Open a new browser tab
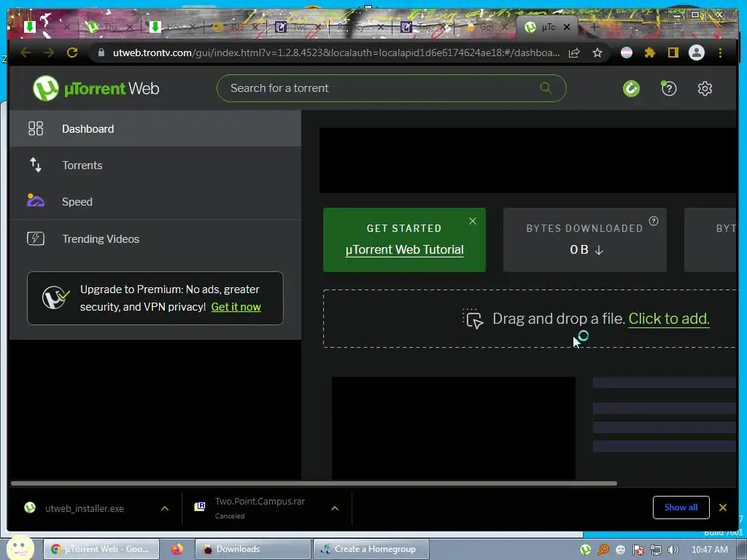The height and width of the screenshot is (560, 747). pyautogui.click(x=594, y=28)
